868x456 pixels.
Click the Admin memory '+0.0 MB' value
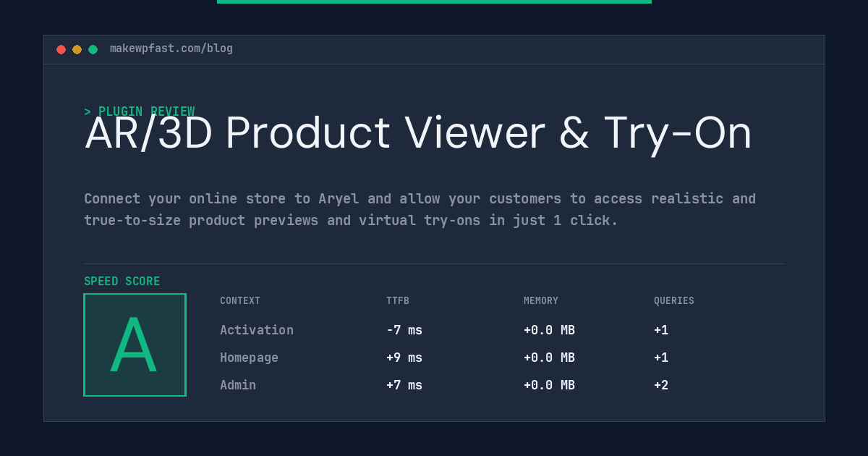549,385
